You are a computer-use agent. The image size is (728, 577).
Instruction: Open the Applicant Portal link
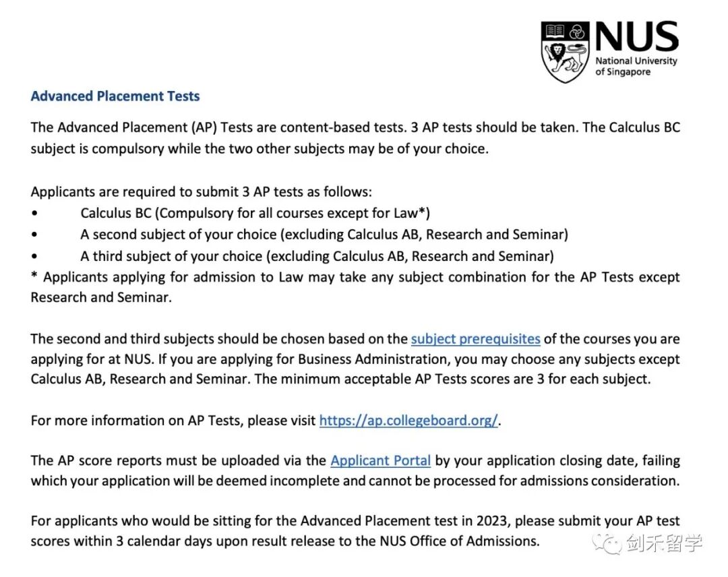[x=381, y=460]
